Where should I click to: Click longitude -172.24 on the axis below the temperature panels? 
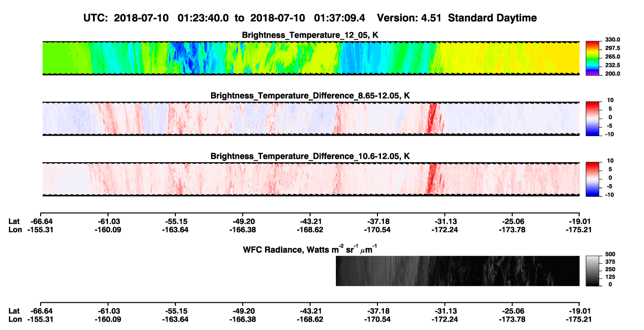[445, 230]
